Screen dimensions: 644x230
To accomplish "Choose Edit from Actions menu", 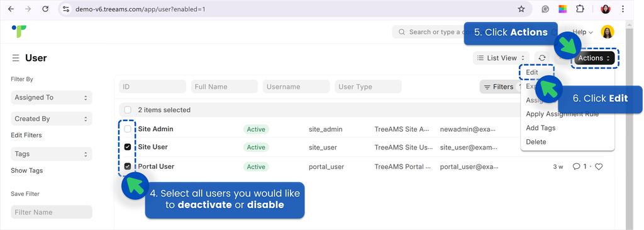I will [532, 72].
